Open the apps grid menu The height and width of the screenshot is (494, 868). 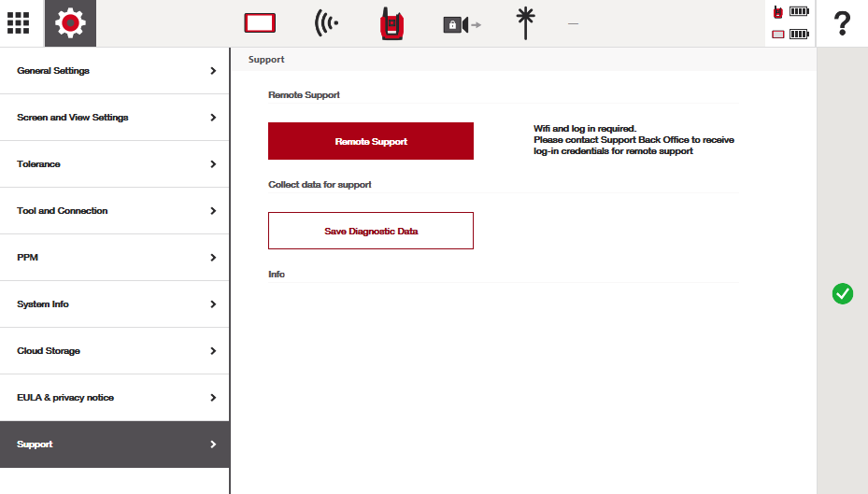tap(18, 23)
